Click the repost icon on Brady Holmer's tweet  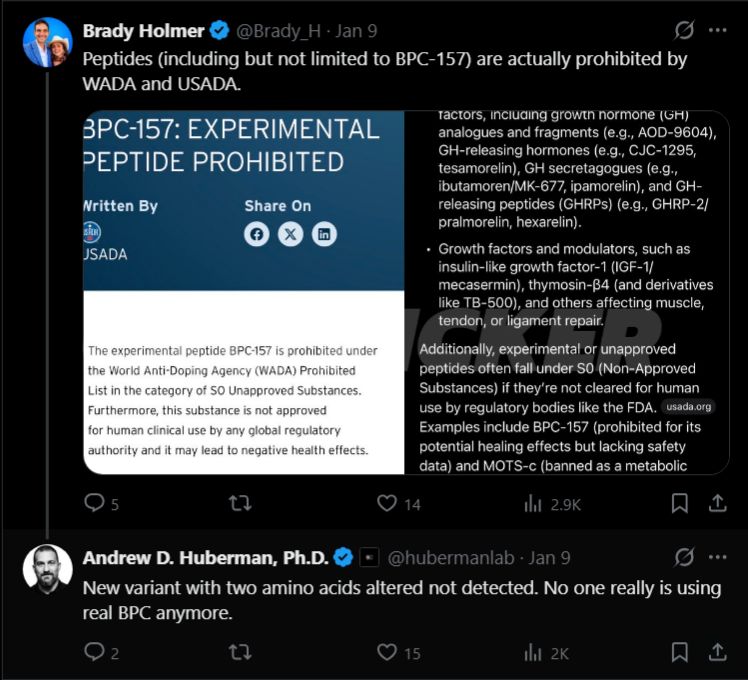240,504
